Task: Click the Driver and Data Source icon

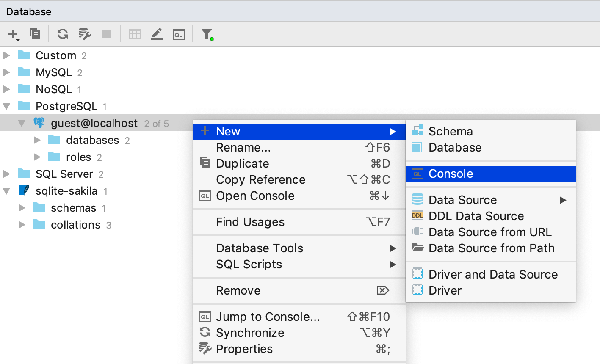Action: coord(418,274)
